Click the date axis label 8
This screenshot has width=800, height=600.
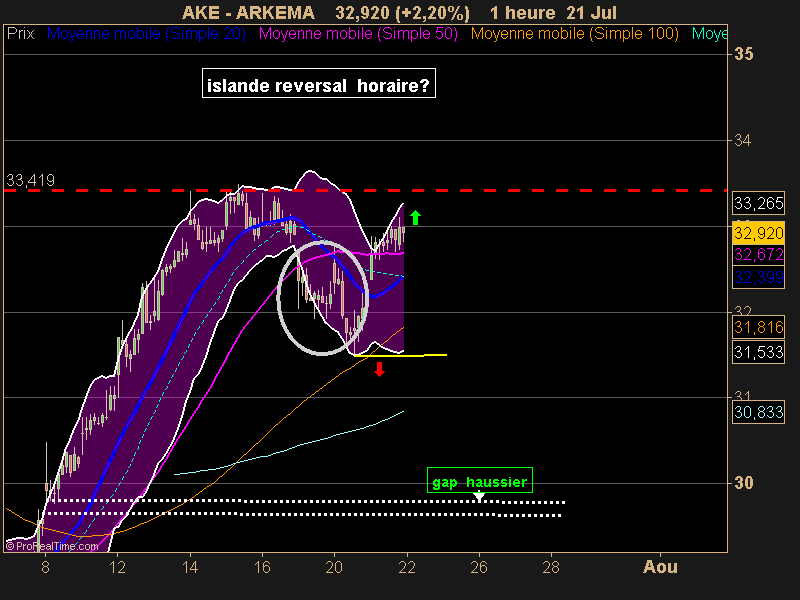(45, 567)
